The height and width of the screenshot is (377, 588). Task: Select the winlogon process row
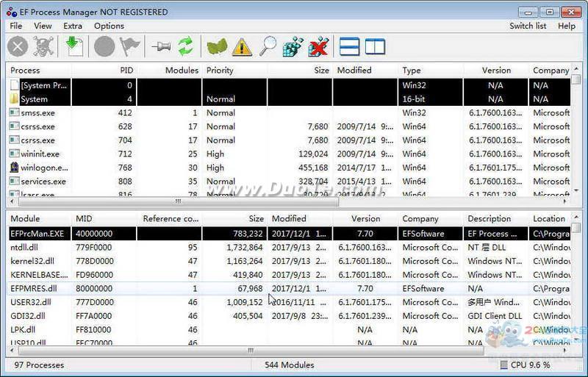44,168
